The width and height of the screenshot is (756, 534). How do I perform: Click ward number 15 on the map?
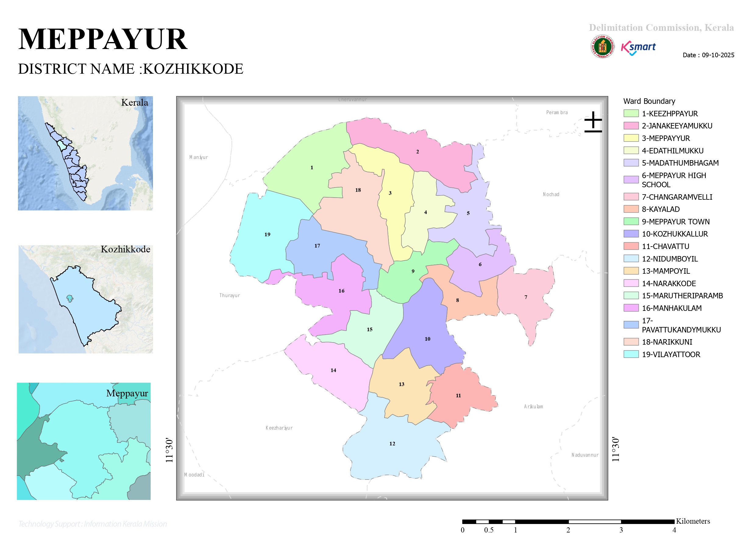pyautogui.click(x=369, y=330)
